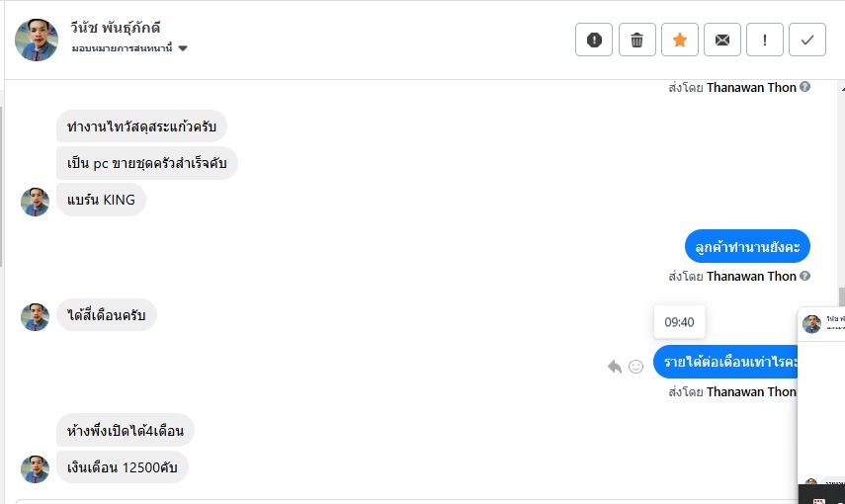
Task: Click avatar next to เงินเดือน 12500คับ
Action: [36, 468]
